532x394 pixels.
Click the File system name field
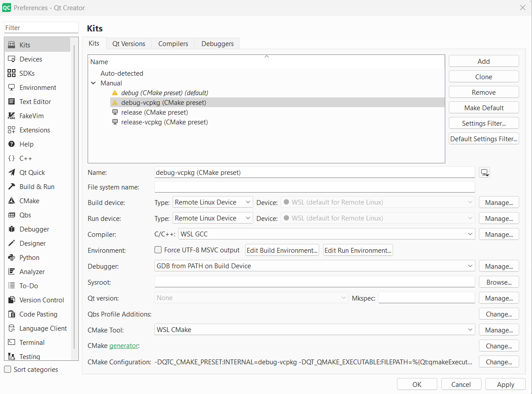pyautogui.click(x=315, y=187)
